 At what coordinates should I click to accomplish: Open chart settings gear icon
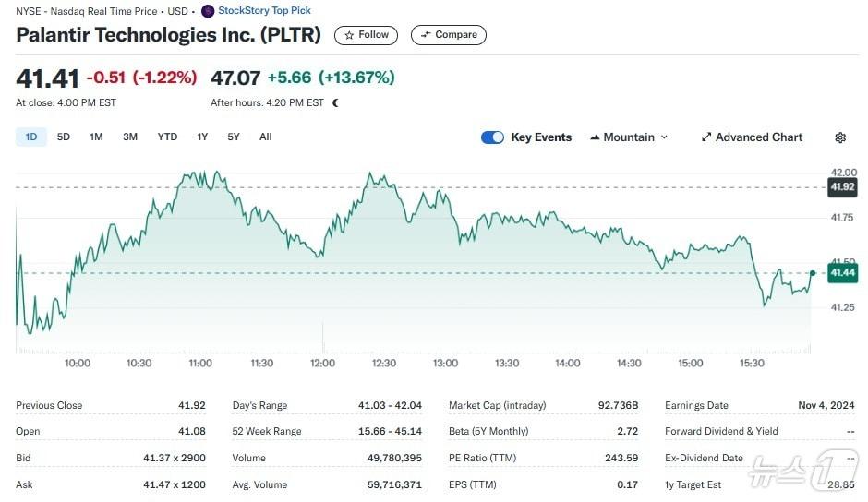[x=840, y=137]
